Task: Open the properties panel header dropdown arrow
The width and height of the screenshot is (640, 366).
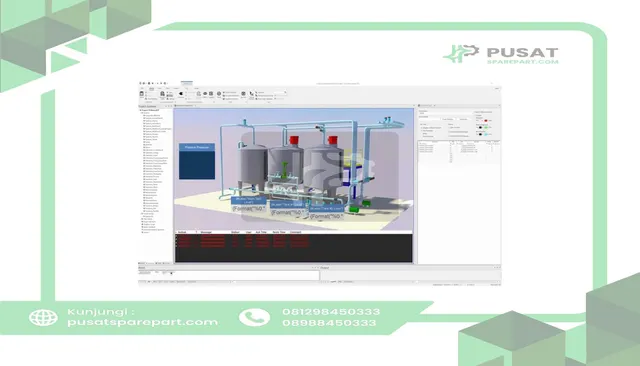Action: coord(434,106)
